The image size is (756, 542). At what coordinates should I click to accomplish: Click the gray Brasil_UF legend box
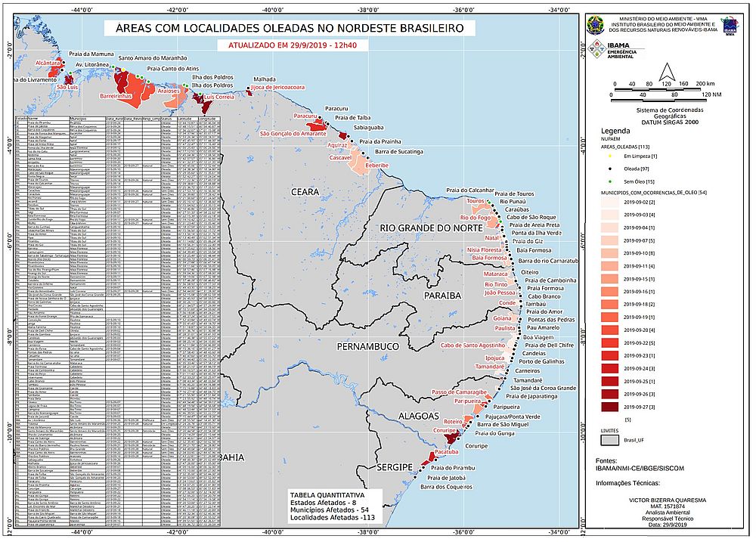[610, 440]
